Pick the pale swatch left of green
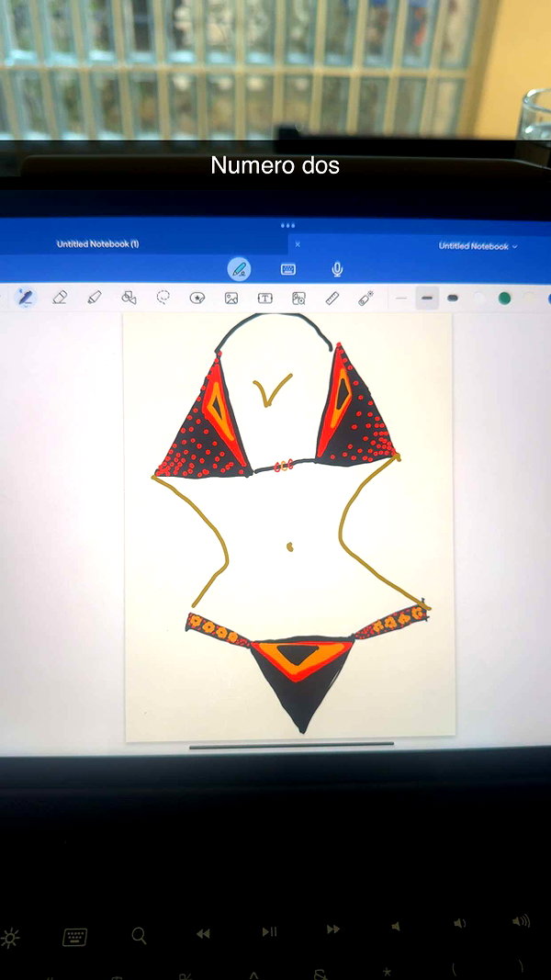This screenshot has height=980, width=551. (x=479, y=299)
